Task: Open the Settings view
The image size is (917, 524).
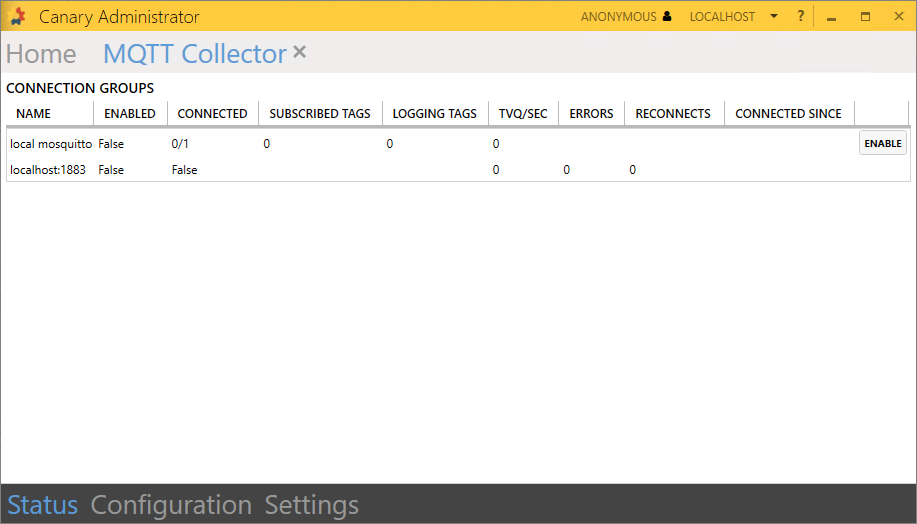Action: (311, 505)
